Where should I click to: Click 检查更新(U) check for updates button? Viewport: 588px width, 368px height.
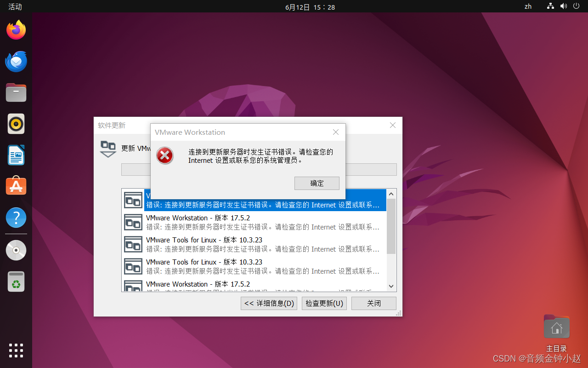[324, 303]
